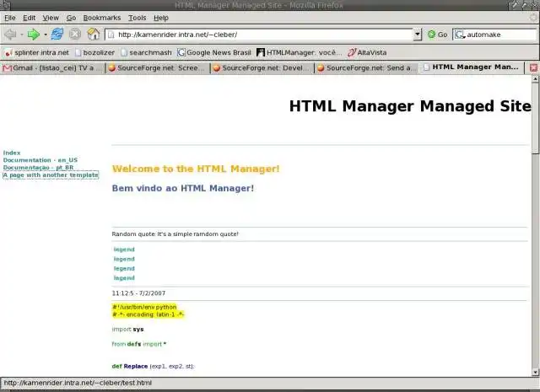Reload the page with the refresh icon
Screen dimensions: 540x392
[x=57, y=35]
